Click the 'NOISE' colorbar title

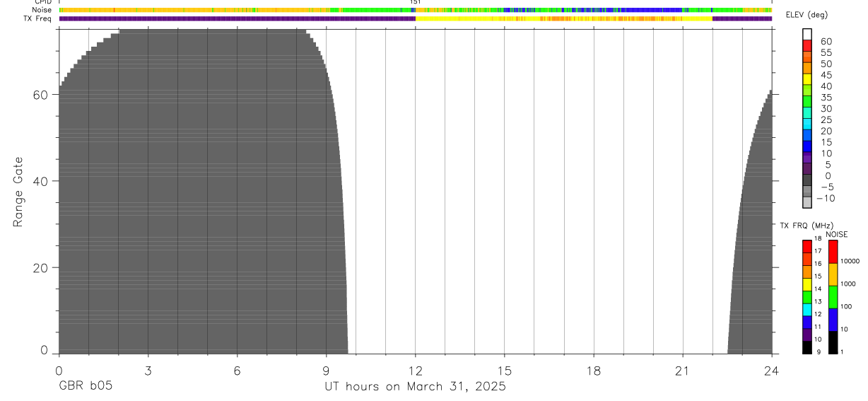coord(836,234)
